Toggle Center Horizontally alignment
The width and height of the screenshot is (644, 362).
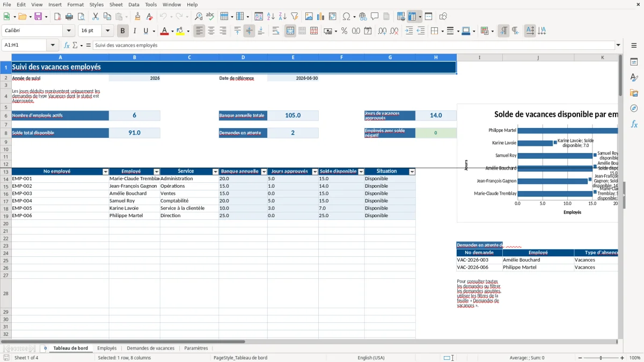[211, 31]
